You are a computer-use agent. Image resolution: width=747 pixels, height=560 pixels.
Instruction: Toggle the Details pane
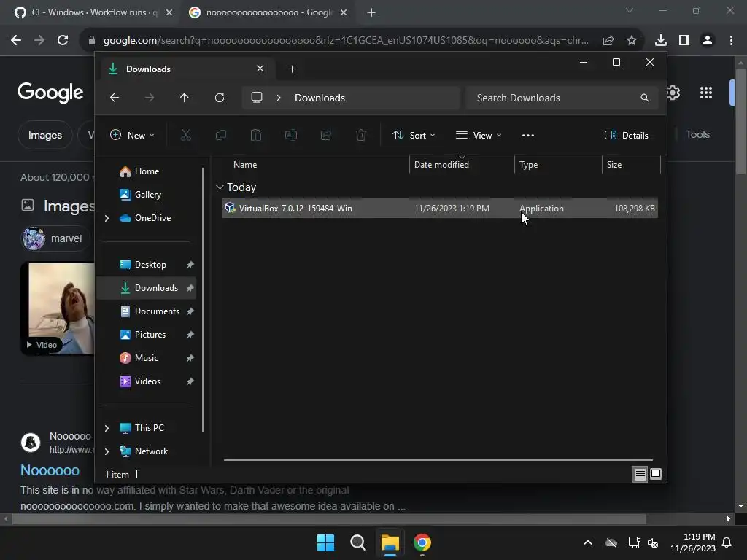pyautogui.click(x=626, y=135)
